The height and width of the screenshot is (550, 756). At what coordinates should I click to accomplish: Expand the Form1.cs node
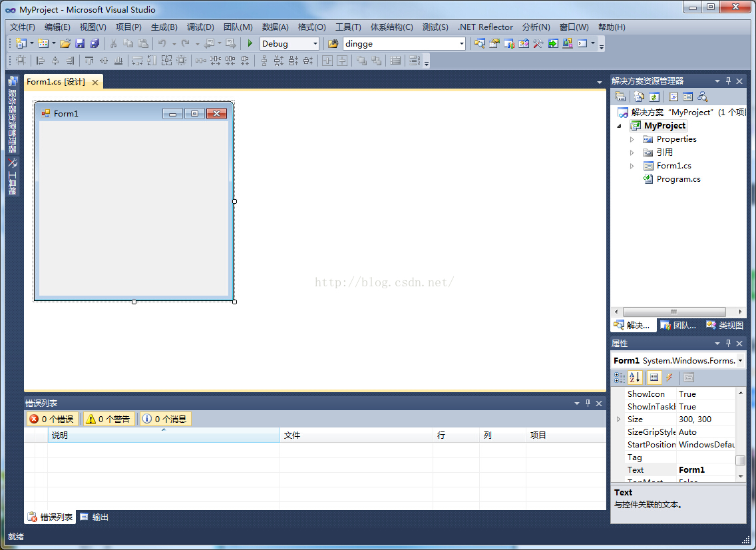pos(632,166)
